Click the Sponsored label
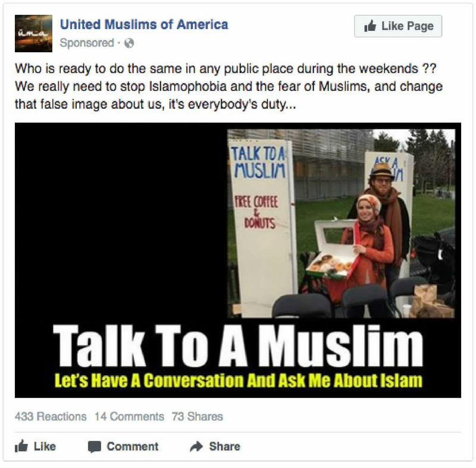This screenshot has height=468, width=476. 87,43
